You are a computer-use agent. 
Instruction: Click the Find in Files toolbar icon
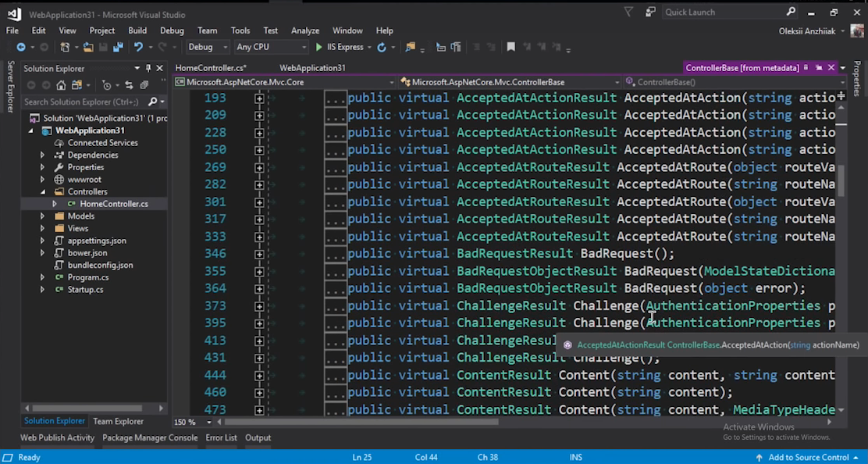411,48
